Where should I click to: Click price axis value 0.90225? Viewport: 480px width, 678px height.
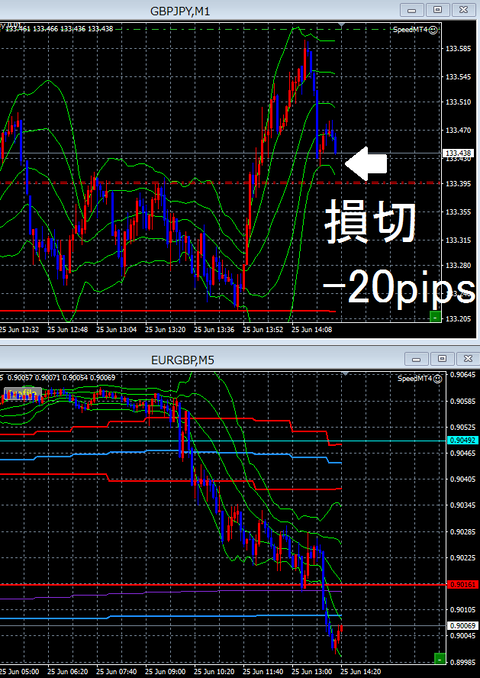[463, 558]
